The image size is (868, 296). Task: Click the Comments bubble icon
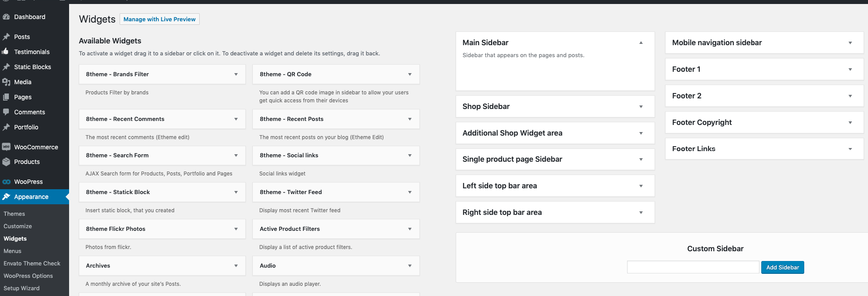coord(6,112)
